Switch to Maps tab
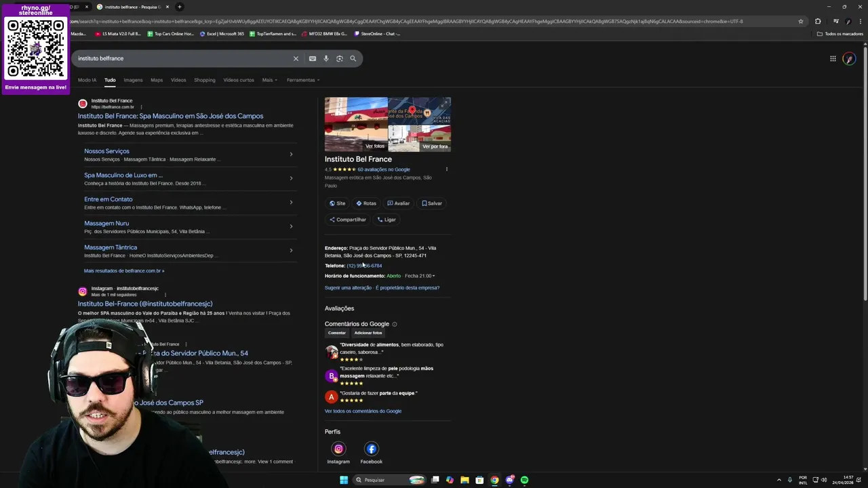The height and width of the screenshot is (488, 868). tap(157, 80)
